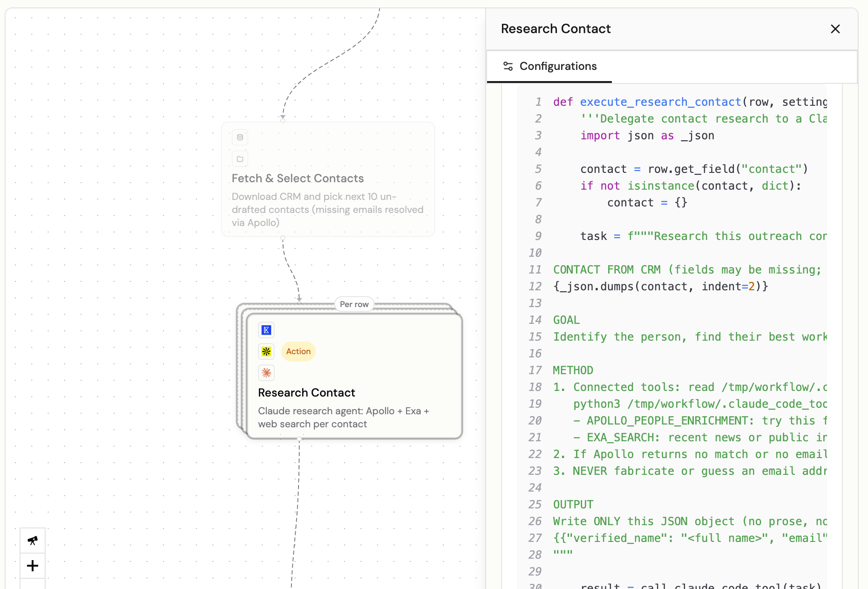Click folder icon on Fetch & Select Contacts
The height and width of the screenshot is (589, 868).
coord(240,159)
